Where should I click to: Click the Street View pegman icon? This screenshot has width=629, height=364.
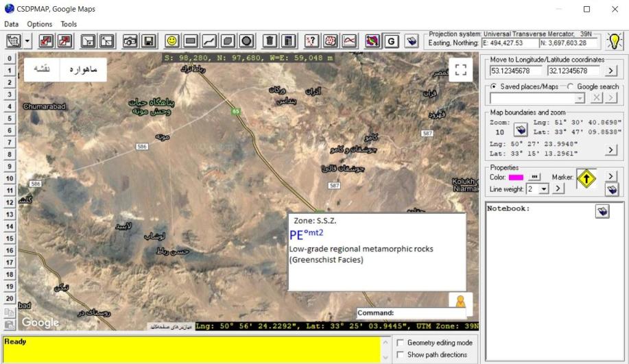[x=460, y=302]
